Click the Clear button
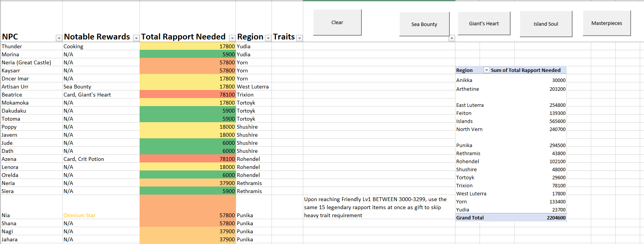The image size is (644, 244). [337, 23]
